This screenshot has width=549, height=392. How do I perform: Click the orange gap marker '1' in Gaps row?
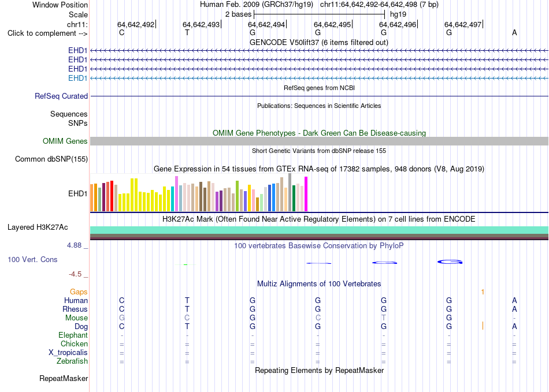point(483,292)
